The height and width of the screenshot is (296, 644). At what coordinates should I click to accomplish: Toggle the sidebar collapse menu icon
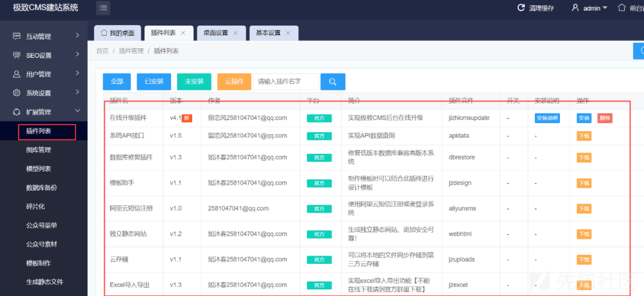(x=103, y=8)
